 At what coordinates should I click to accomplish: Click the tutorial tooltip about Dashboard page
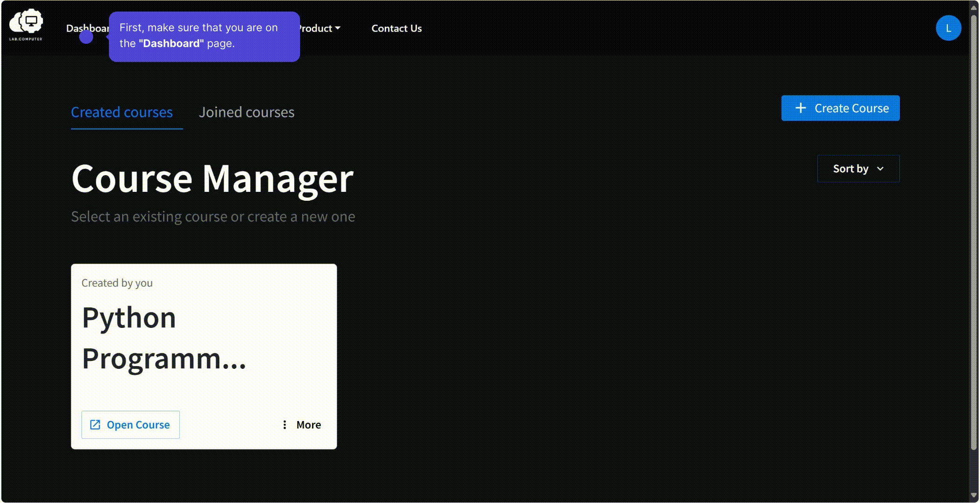[x=204, y=36]
